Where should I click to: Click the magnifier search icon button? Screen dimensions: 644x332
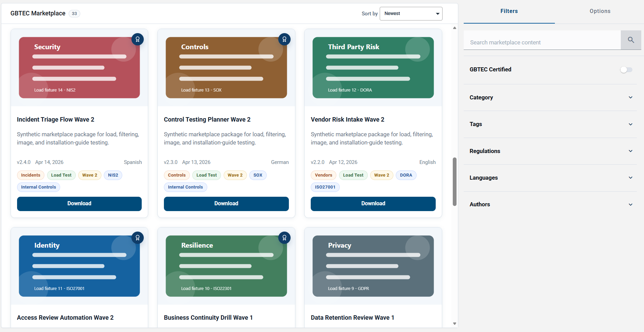(x=631, y=40)
